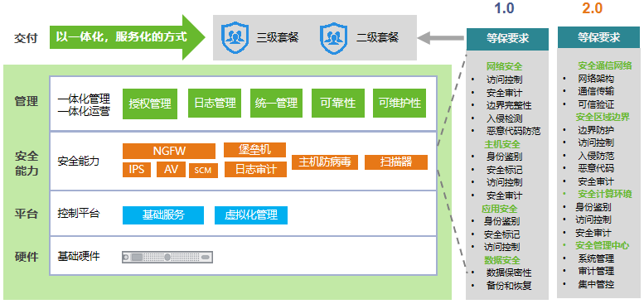Screen dimensions: 644x304
Task: Select the blue 虚拟化管理 box
Action: (251, 215)
